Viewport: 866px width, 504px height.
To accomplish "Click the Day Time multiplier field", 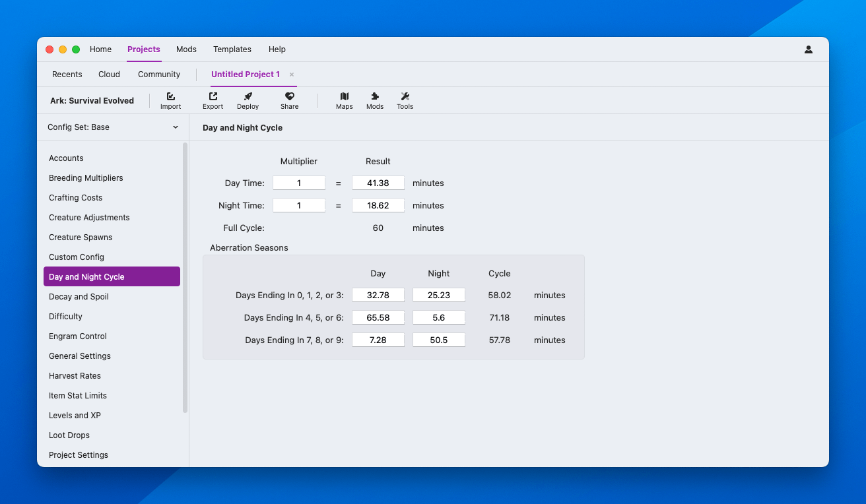I will click(x=299, y=183).
